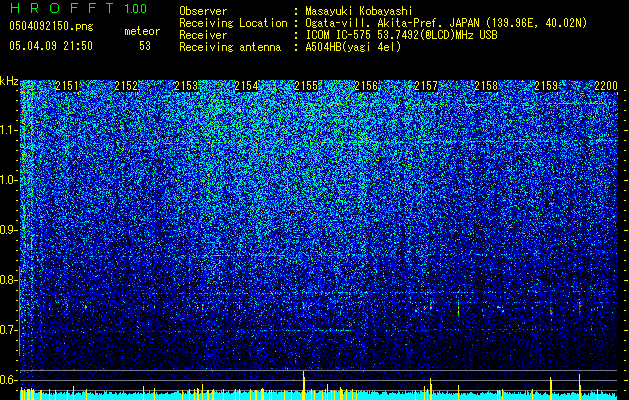
Task: Click the version number 1.00
Action: point(135,9)
